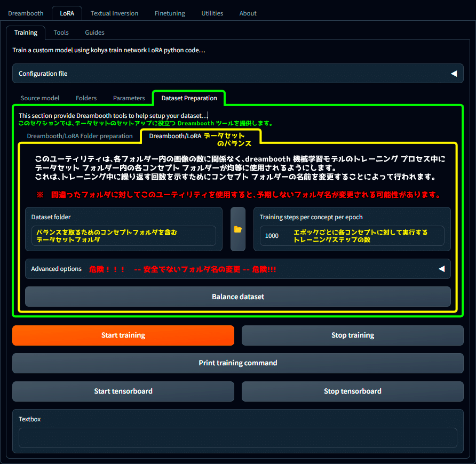This screenshot has width=476, height=464.
Task: Go to the Finetuning tab
Action: [170, 13]
